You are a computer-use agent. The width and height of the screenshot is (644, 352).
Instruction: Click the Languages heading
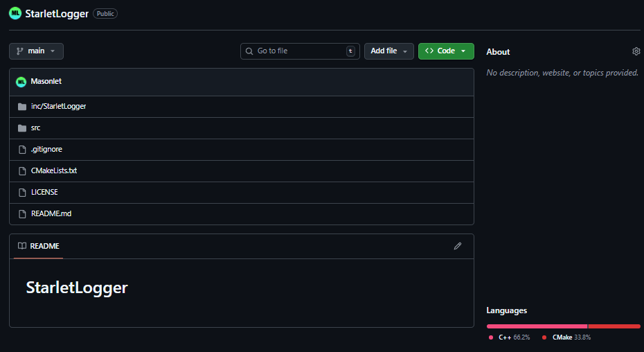506,310
